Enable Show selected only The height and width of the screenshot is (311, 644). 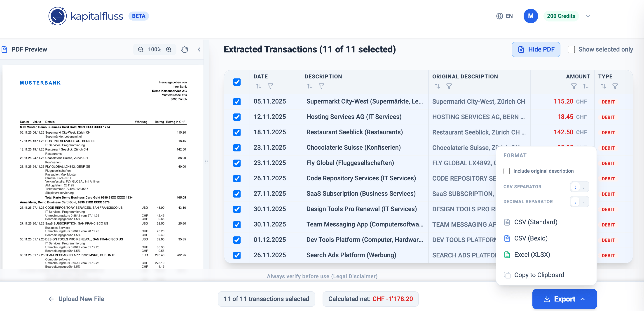coord(571,49)
